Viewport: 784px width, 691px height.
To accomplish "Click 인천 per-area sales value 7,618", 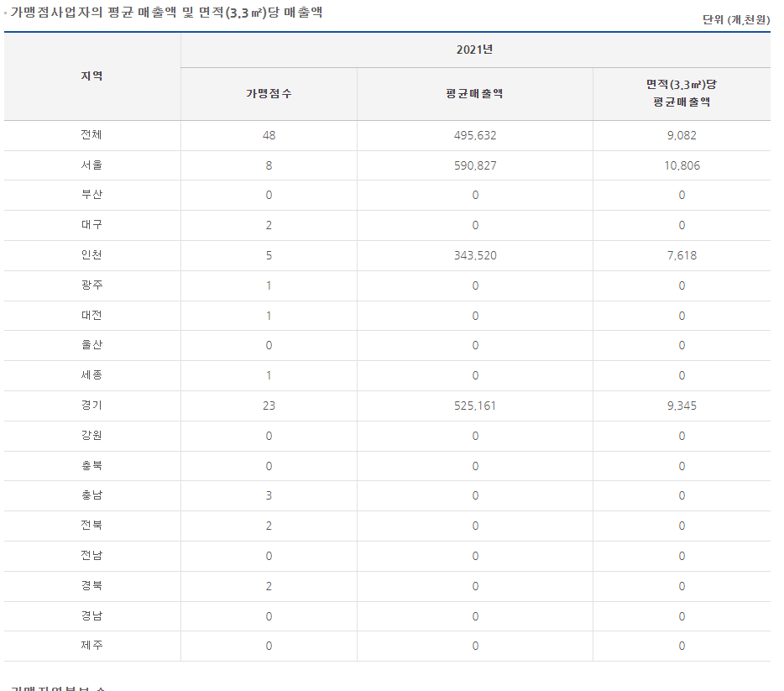I will (681, 255).
